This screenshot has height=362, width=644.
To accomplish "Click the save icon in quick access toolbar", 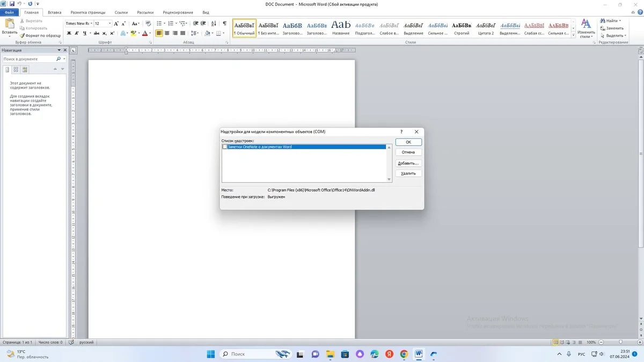I will 12,4.
